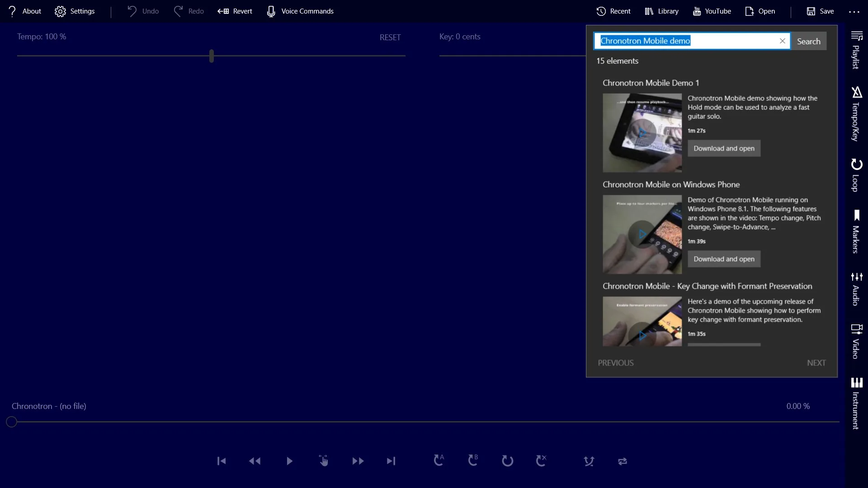This screenshot has width=868, height=488.
Task: Set loop point B
Action: pos(473,460)
